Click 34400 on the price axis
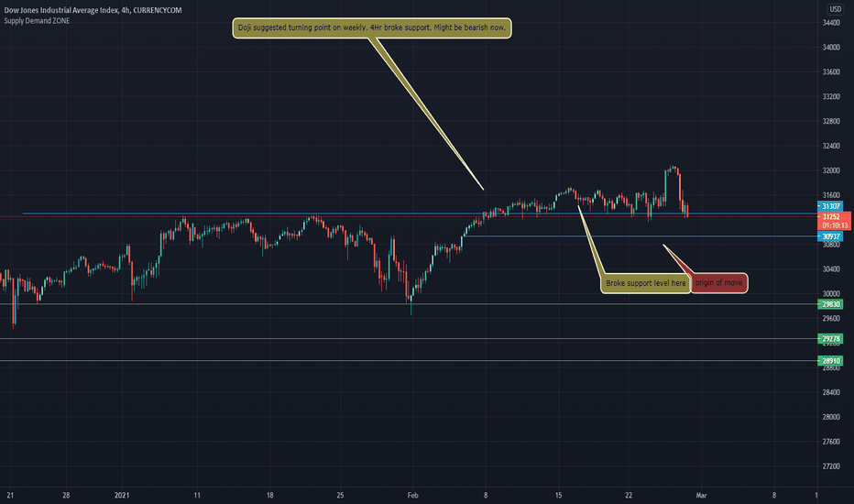854x504 pixels. pos(830,23)
